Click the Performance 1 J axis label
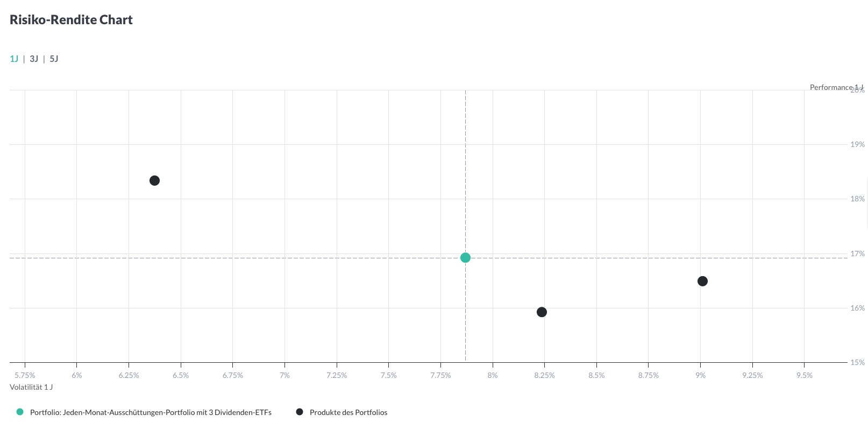Image resolution: width=868 pixels, height=436 pixels. click(x=836, y=87)
